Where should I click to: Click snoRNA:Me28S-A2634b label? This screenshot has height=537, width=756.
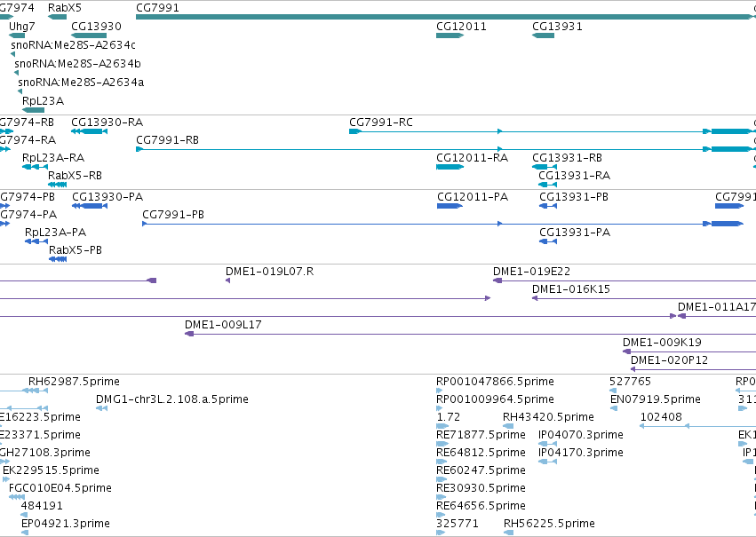[77, 64]
